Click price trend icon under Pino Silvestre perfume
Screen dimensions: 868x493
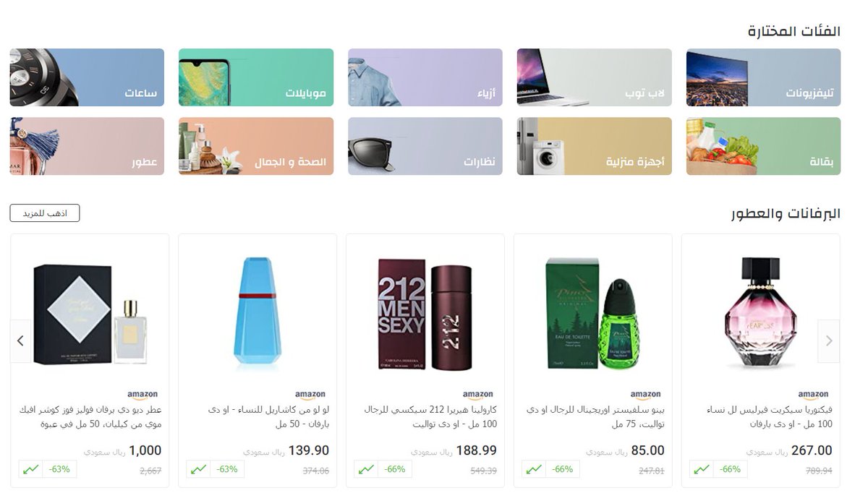[x=534, y=469]
